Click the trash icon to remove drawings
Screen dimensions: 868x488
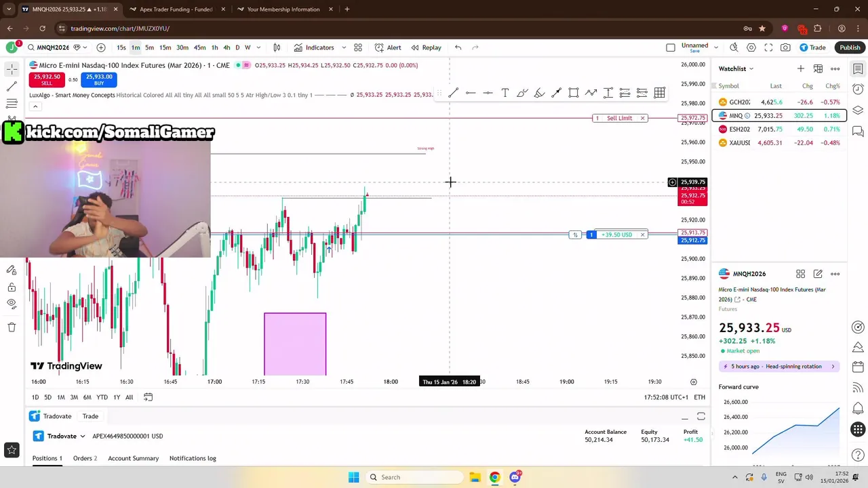coord(12,327)
